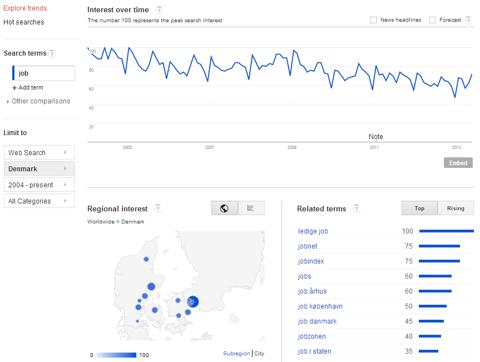Enable the Forecast checkbox
Screen dimensions: 480x362
pos(432,20)
